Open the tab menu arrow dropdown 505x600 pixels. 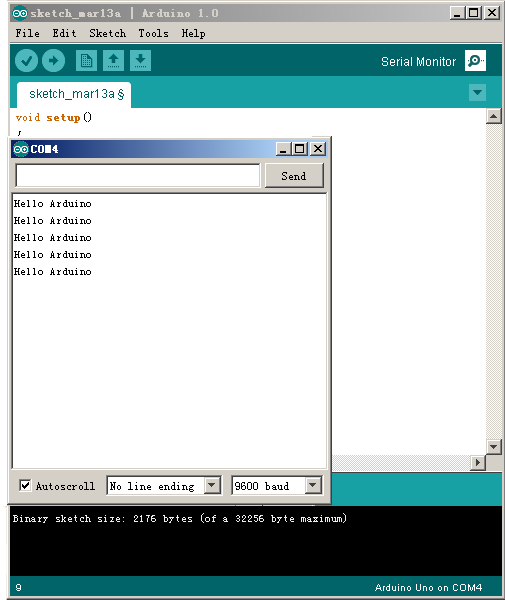pos(477,92)
